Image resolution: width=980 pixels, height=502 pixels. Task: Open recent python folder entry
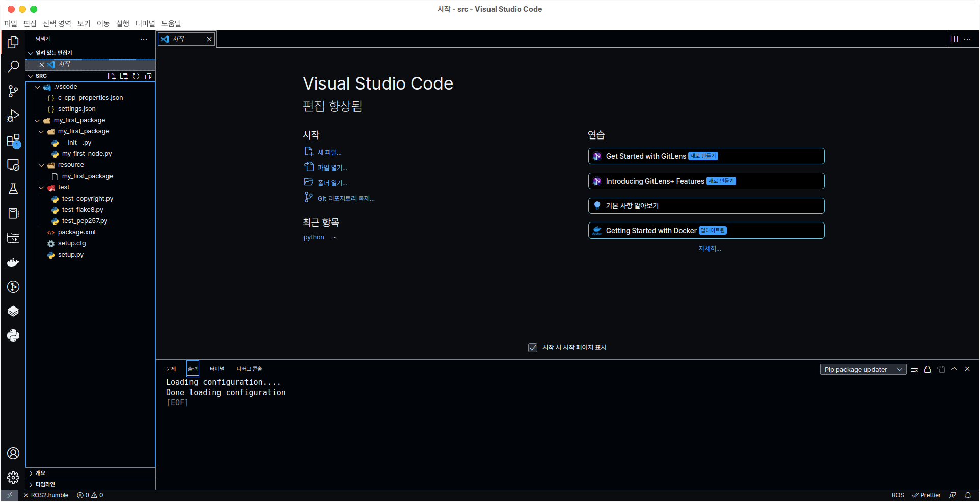[x=314, y=237]
